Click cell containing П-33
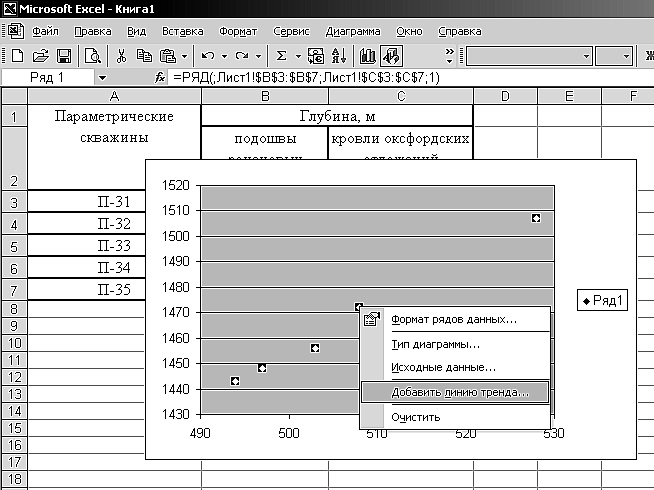Screen dimensions: 654x490 click(x=87, y=246)
